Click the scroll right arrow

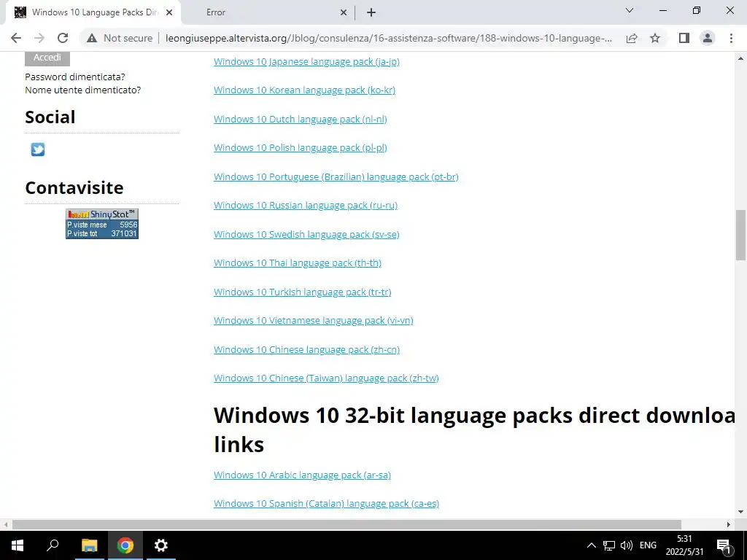(729, 524)
